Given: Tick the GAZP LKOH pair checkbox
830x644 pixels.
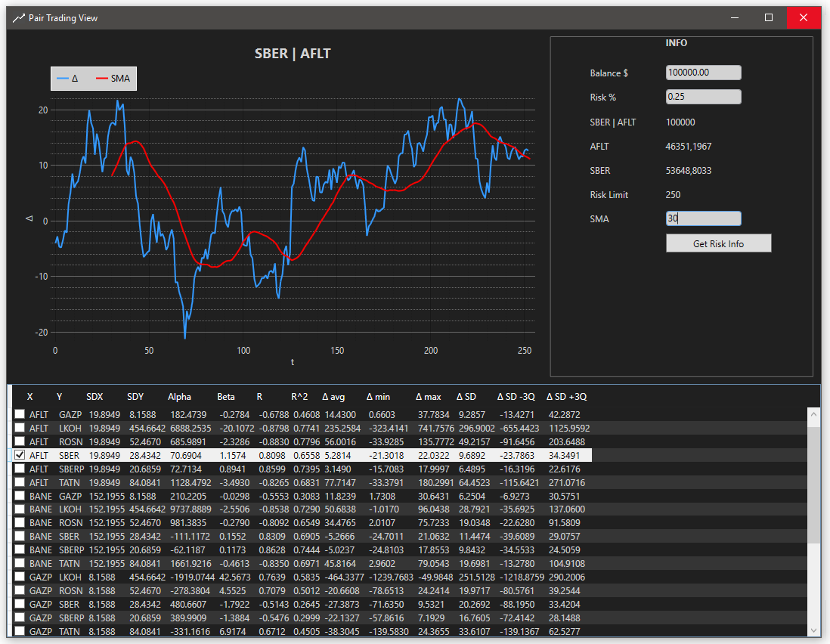Looking at the screenshot, I should [x=20, y=577].
